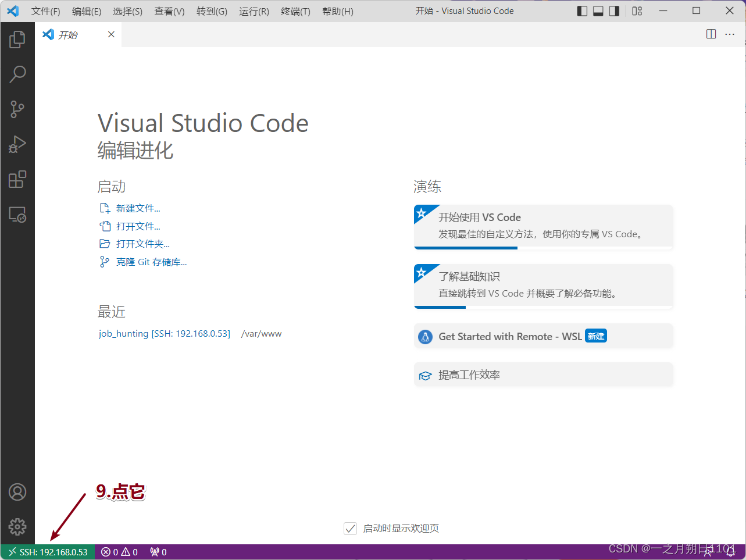Click the forwarded ports status item

[x=158, y=552]
